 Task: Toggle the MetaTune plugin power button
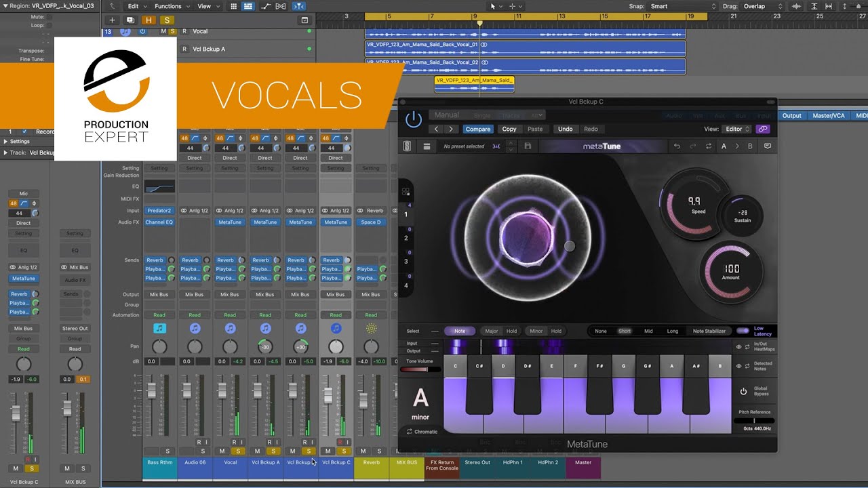click(413, 120)
